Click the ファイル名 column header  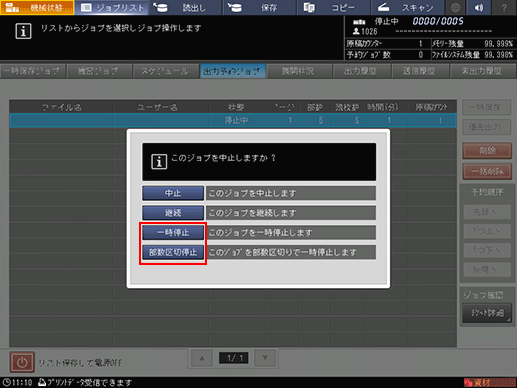pyautogui.click(x=62, y=107)
